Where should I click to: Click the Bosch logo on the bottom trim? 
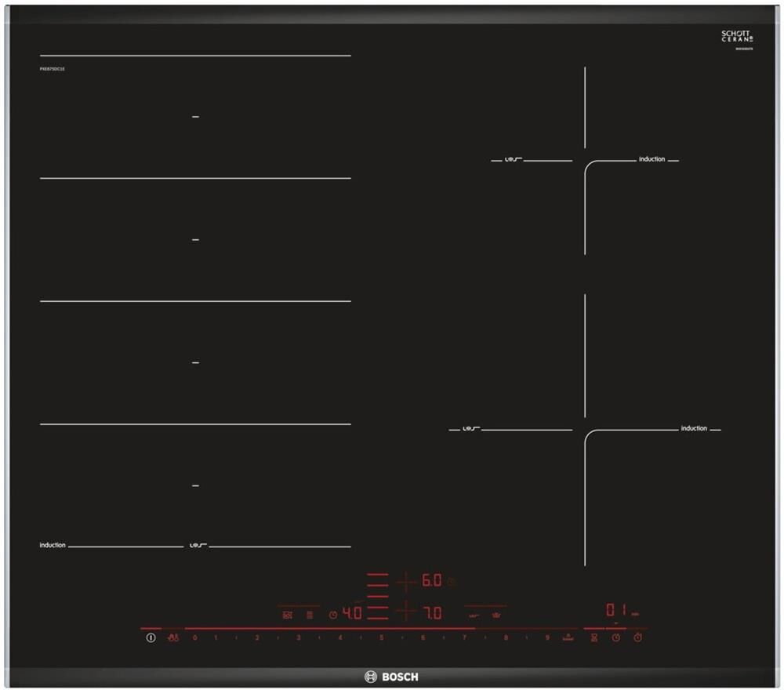(x=392, y=677)
